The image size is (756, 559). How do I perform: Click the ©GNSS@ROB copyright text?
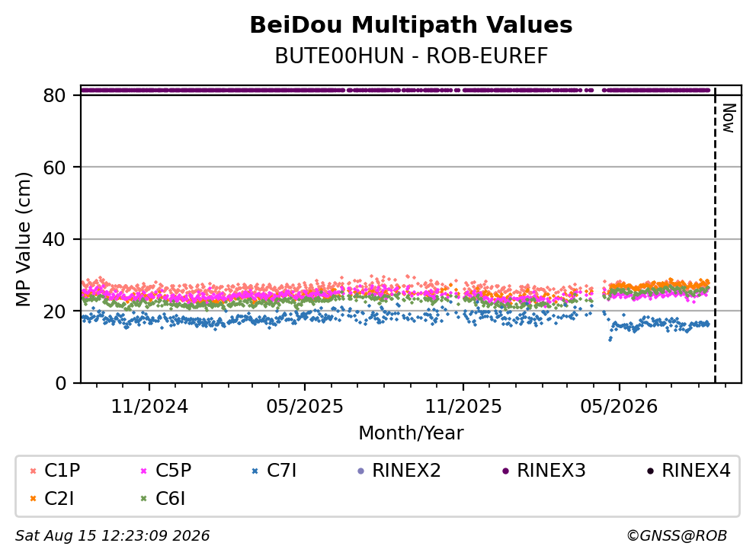677,535
